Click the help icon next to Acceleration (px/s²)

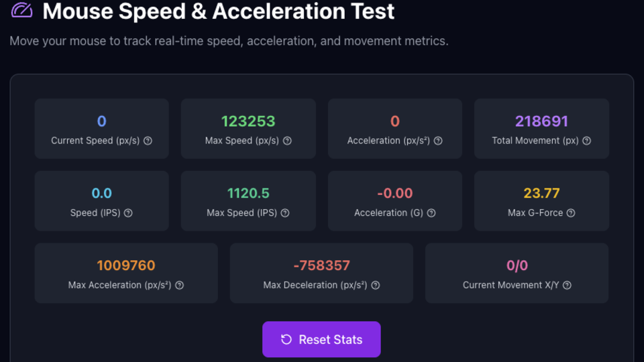point(438,141)
